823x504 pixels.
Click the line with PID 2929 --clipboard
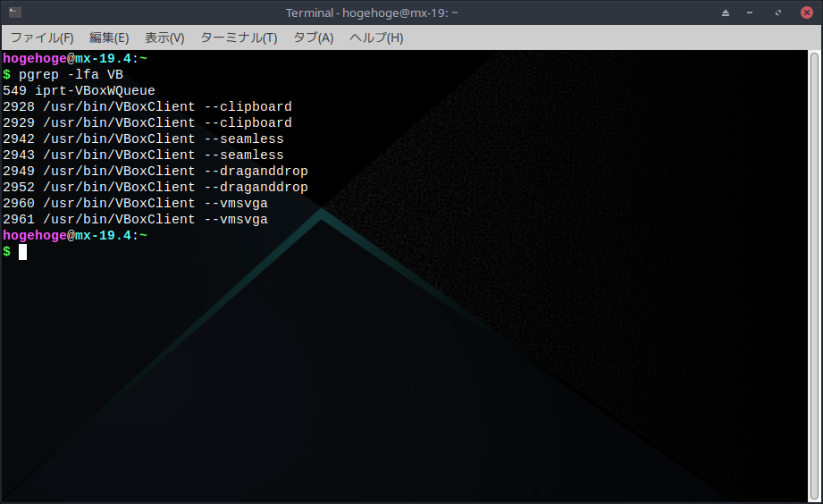147,122
